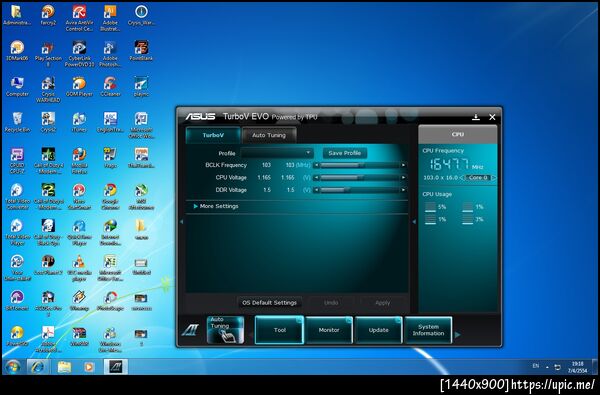Show more bottom menu items arrow
Viewport: 600px width, 395px height.
point(457,335)
